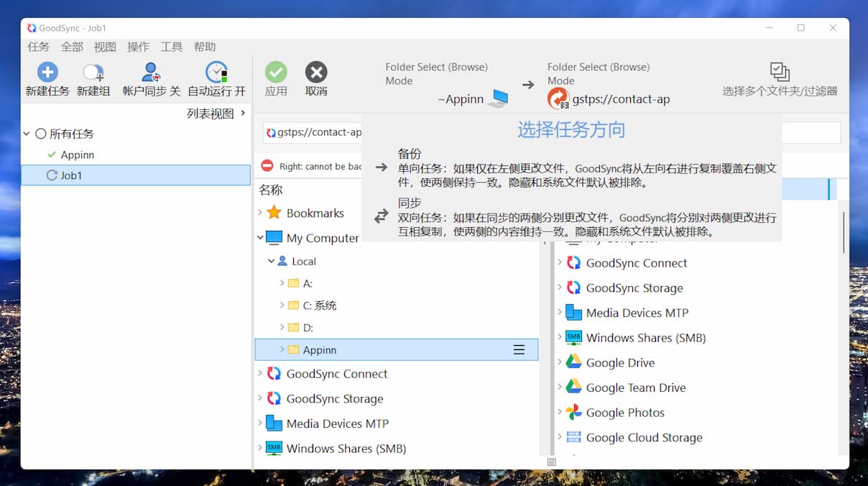Collapse the My Computer tree
The image size is (868, 486).
coord(259,237)
